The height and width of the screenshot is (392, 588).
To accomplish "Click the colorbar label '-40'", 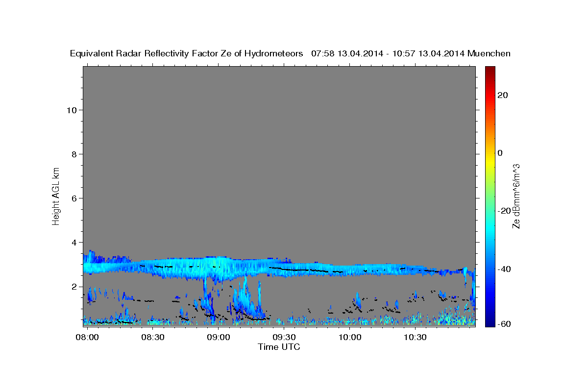I will (504, 269).
